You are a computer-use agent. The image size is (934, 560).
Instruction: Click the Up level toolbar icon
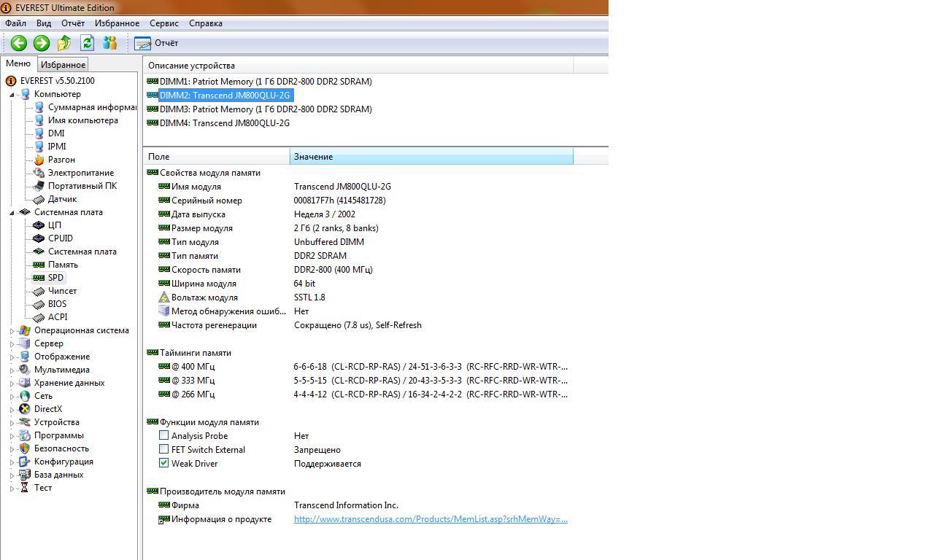point(64,43)
